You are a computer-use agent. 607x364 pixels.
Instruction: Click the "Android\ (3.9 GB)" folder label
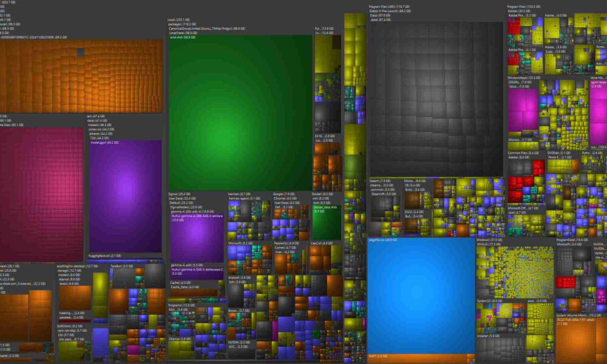240,278
